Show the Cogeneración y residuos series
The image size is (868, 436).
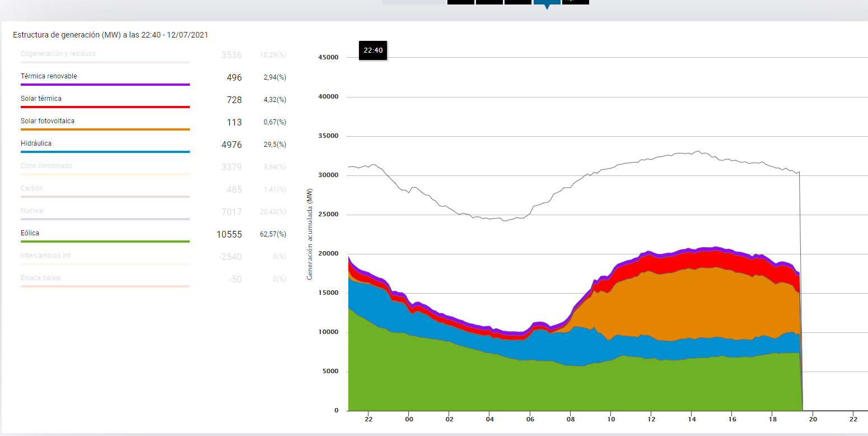[x=58, y=54]
